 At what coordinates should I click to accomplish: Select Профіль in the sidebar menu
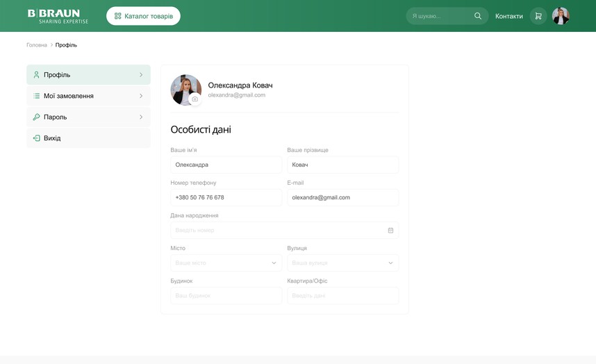(88, 75)
